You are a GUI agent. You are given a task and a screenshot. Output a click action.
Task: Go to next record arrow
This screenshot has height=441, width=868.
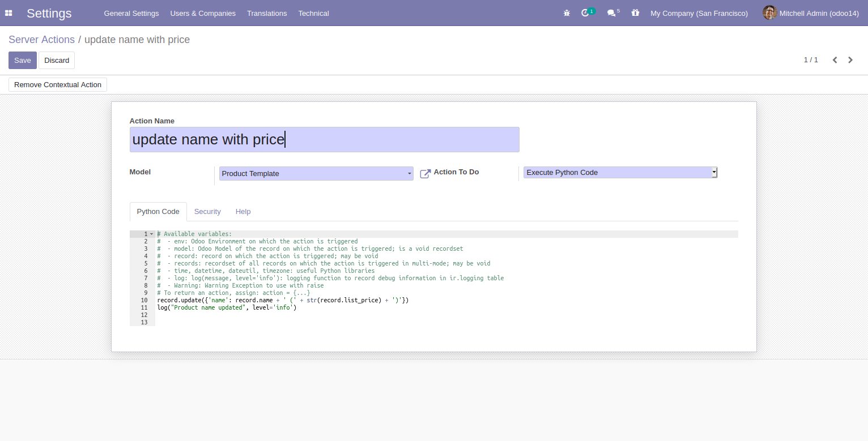coord(850,60)
